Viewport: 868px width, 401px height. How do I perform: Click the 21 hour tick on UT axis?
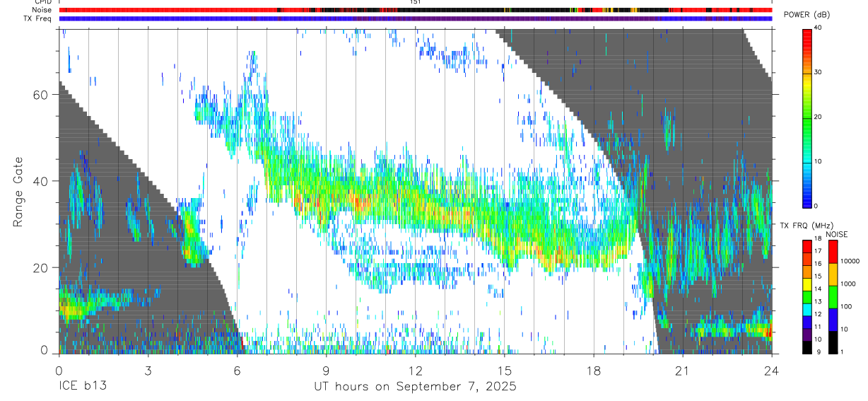click(x=683, y=369)
